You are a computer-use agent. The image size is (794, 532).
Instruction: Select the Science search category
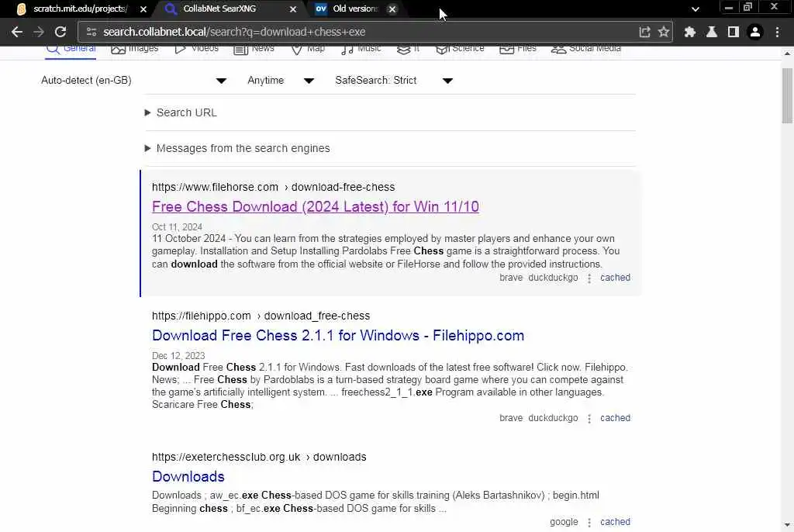point(460,50)
